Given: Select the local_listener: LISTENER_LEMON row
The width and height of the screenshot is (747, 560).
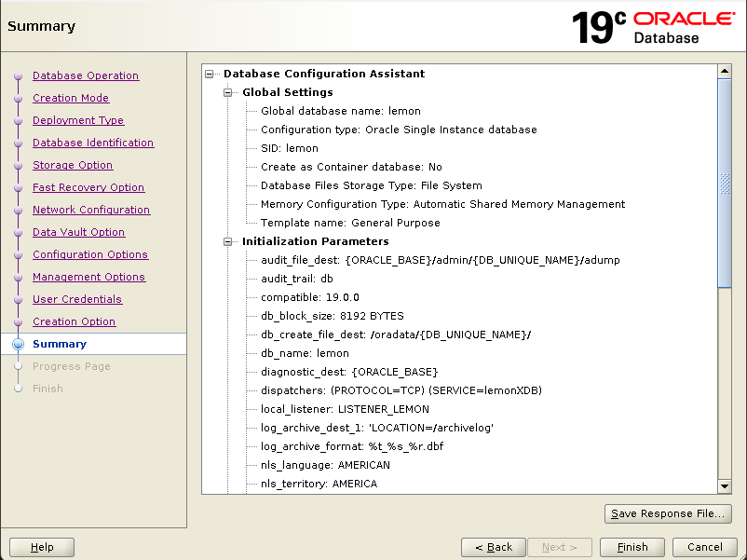Looking at the screenshot, I should coord(345,409).
